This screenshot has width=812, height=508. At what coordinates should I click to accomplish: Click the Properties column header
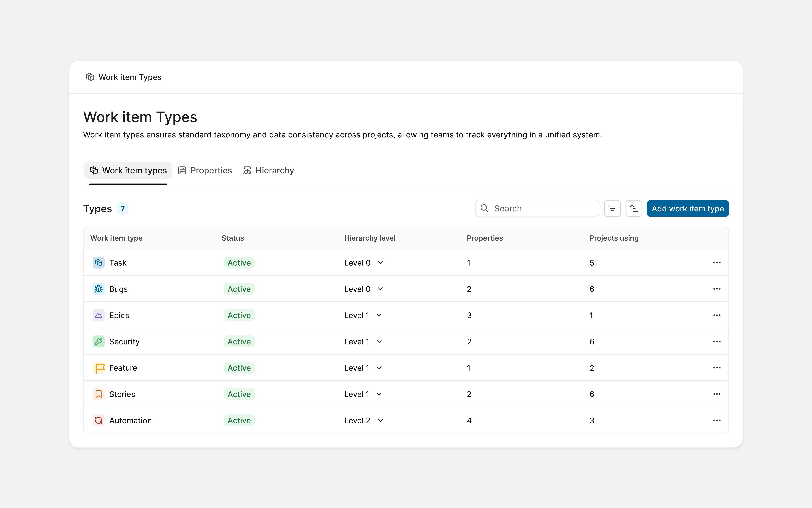click(485, 238)
